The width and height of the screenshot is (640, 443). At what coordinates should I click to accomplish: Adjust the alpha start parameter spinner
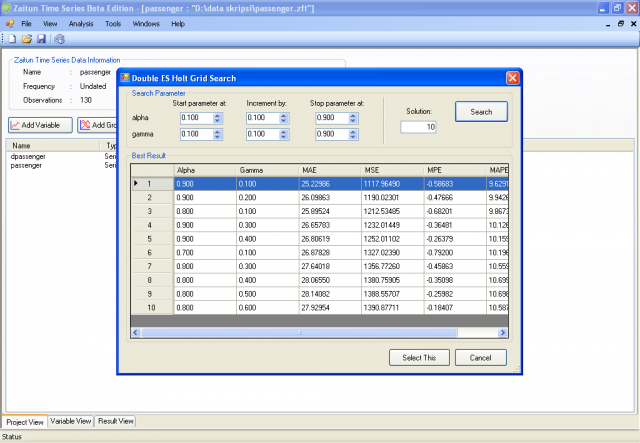(218, 117)
